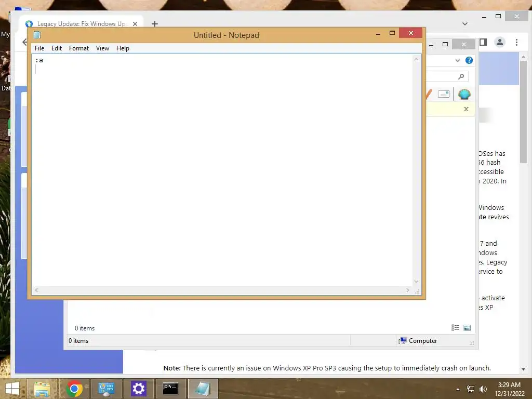Open the View menu in Notepad
The height and width of the screenshot is (399, 532).
[x=102, y=48]
